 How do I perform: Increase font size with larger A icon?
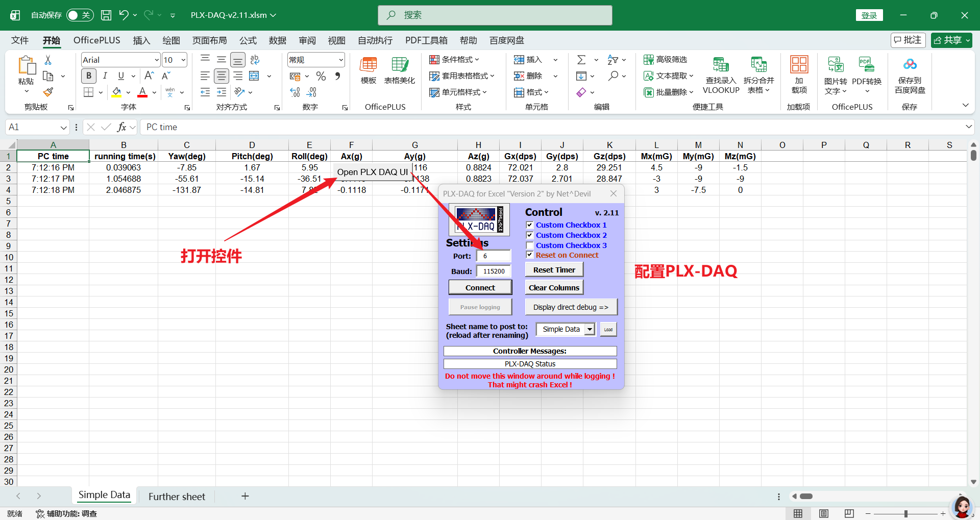tap(149, 76)
